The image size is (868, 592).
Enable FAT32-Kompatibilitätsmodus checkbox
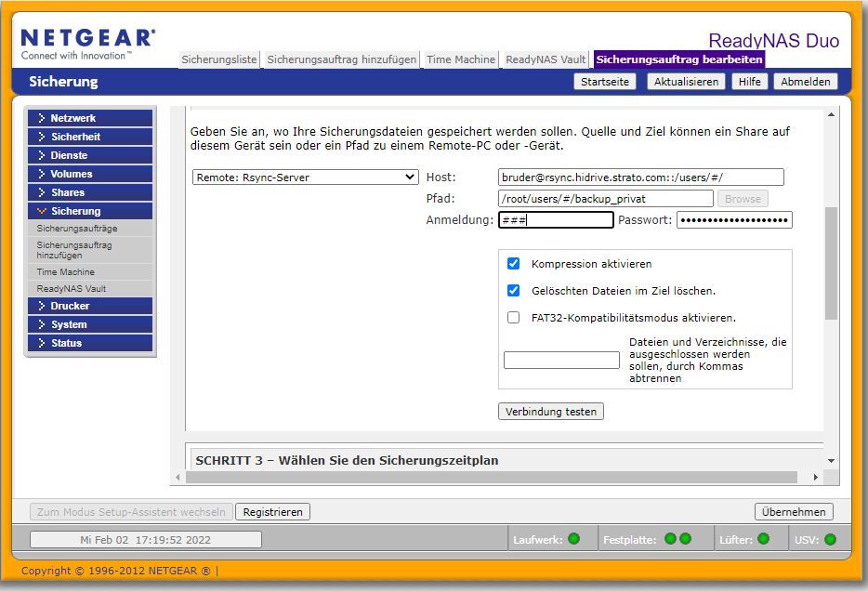coord(513,318)
